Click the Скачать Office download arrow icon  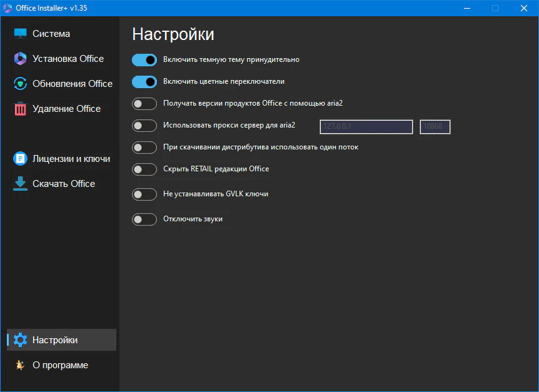click(x=20, y=183)
